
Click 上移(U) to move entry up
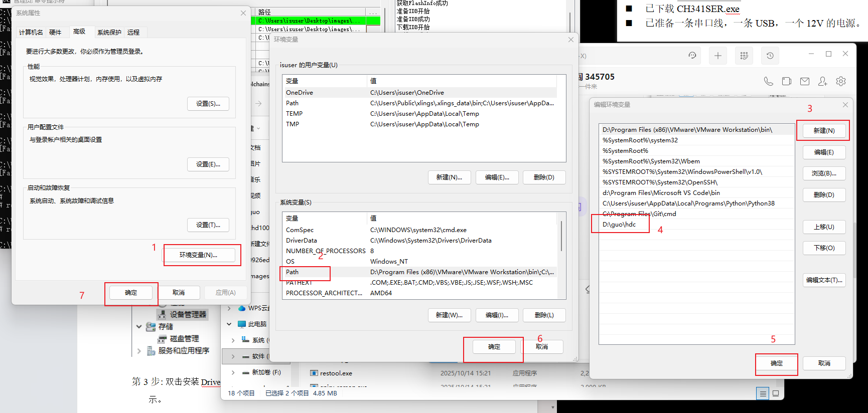click(x=824, y=227)
